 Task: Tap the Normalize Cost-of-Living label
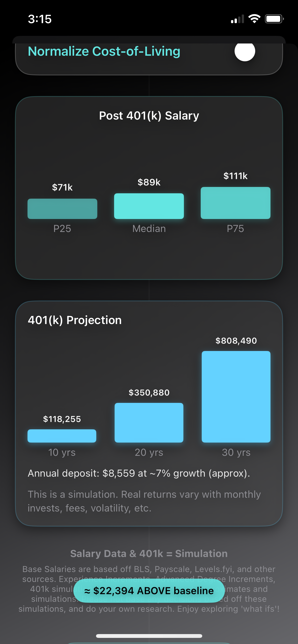click(x=104, y=51)
